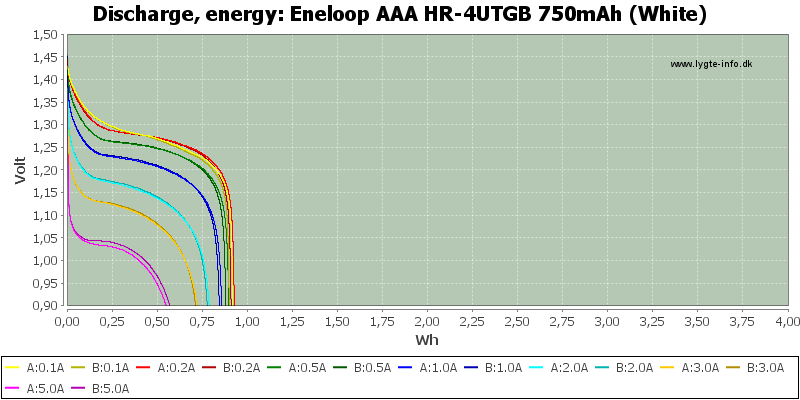This screenshot has width=800, height=400.
Task: Click the B:2.0A teal legend swatch
Action: click(x=602, y=367)
